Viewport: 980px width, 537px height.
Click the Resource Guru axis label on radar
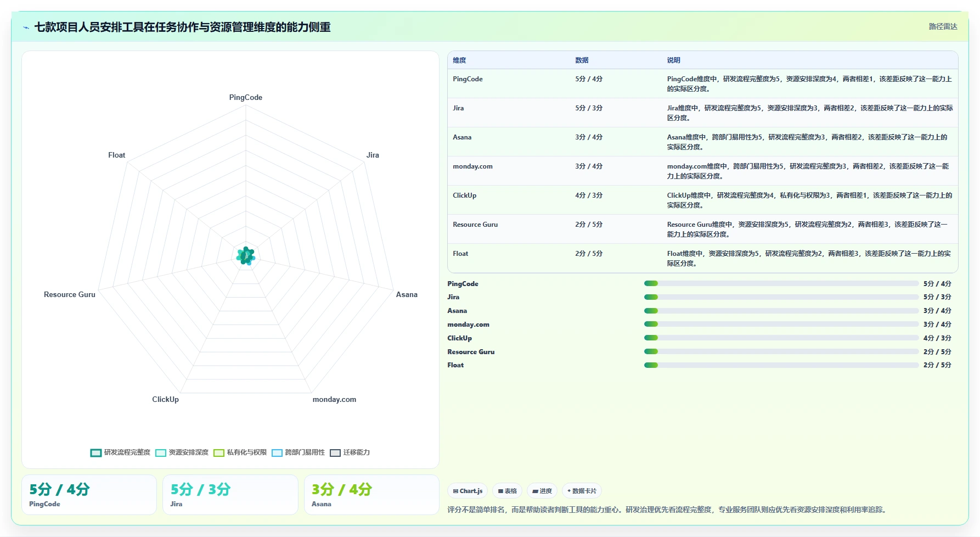tap(70, 294)
